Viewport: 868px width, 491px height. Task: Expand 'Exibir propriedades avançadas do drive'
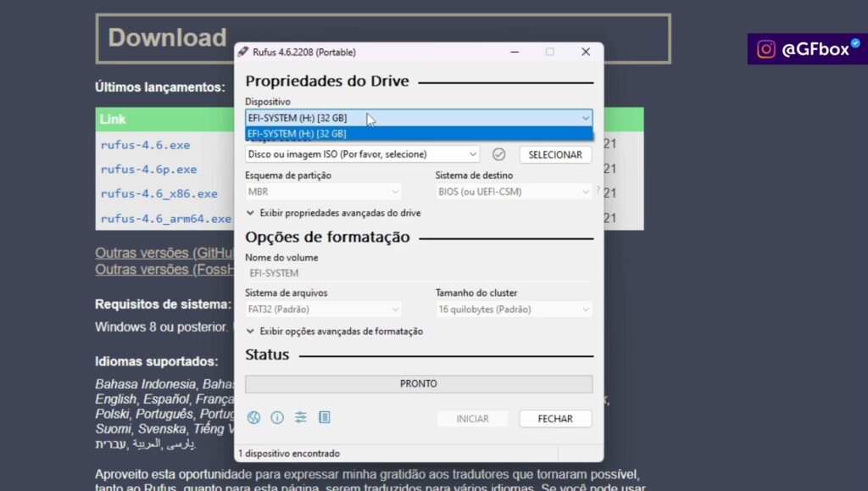pyautogui.click(x=333, y=213)
